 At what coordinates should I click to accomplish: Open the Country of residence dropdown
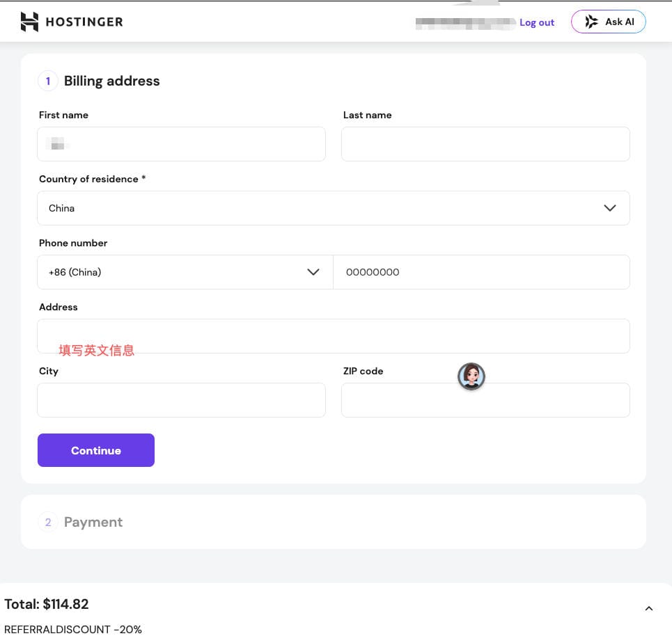[x=334, y=208]
